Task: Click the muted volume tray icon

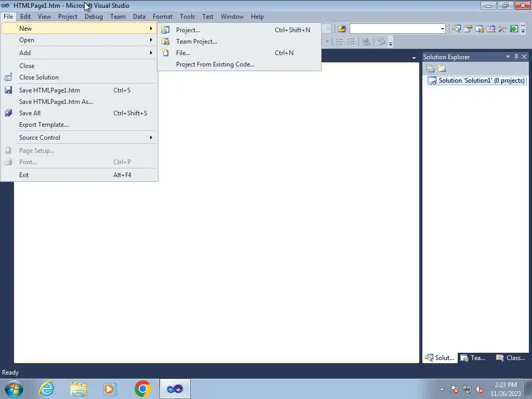Action: (x=480, y=389)
